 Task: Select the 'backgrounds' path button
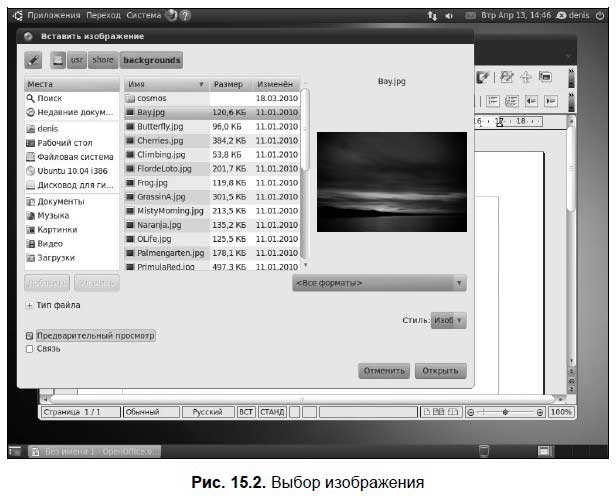pos(151,60)
